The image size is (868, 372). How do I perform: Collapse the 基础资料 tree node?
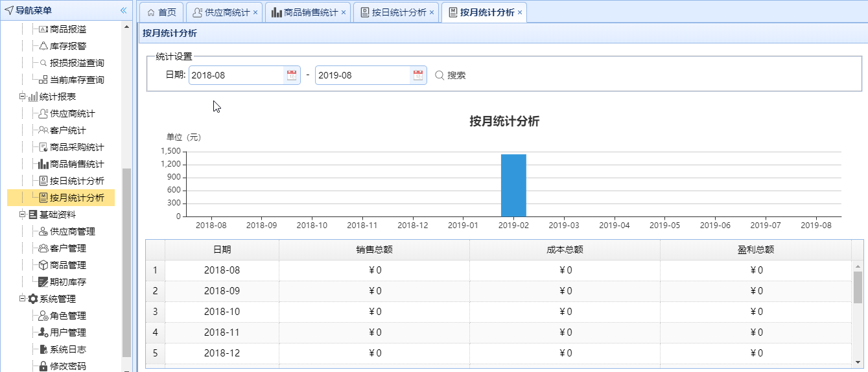pyautogui.click(x=23, y=215)
